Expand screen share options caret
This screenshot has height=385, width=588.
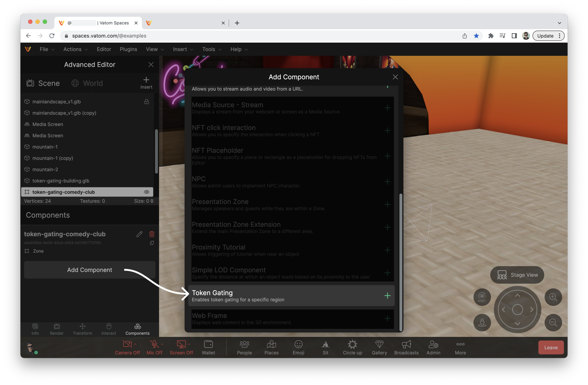tap(189, 344)
